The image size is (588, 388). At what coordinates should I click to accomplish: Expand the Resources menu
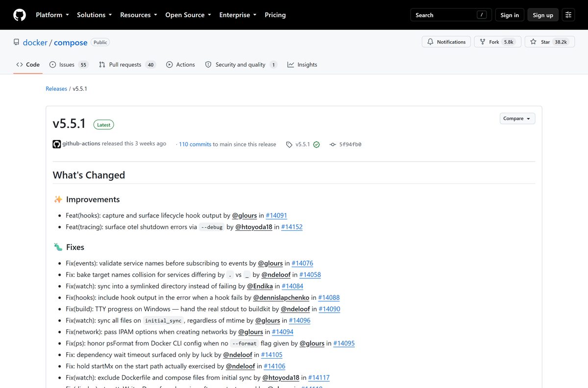pos(139,15)
